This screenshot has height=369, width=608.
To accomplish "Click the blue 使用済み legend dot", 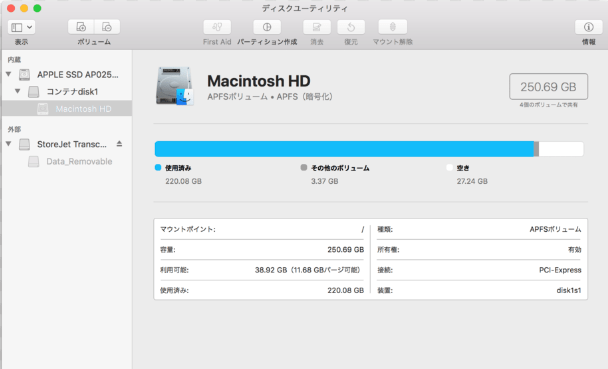I will [x=158, y=167].
